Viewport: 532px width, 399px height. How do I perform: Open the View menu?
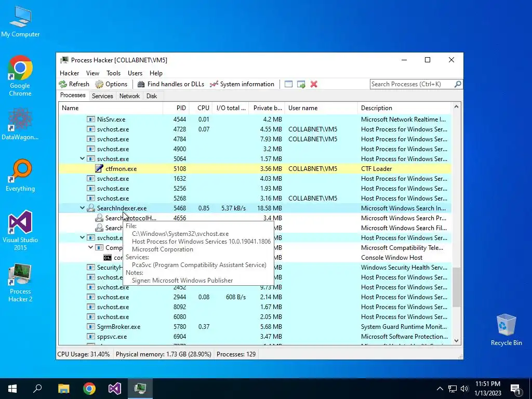[92, 73]
